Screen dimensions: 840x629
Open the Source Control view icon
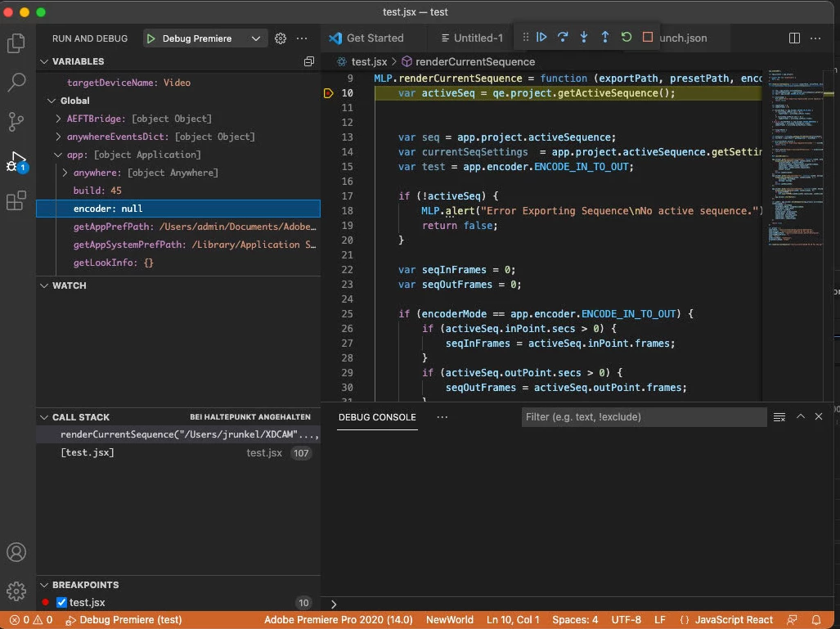[16, 122]
